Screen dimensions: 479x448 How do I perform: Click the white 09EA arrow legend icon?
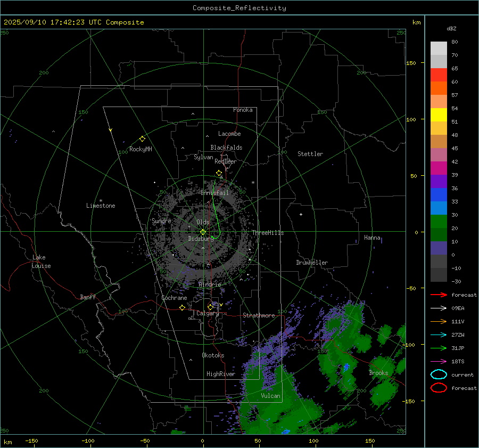439,308
